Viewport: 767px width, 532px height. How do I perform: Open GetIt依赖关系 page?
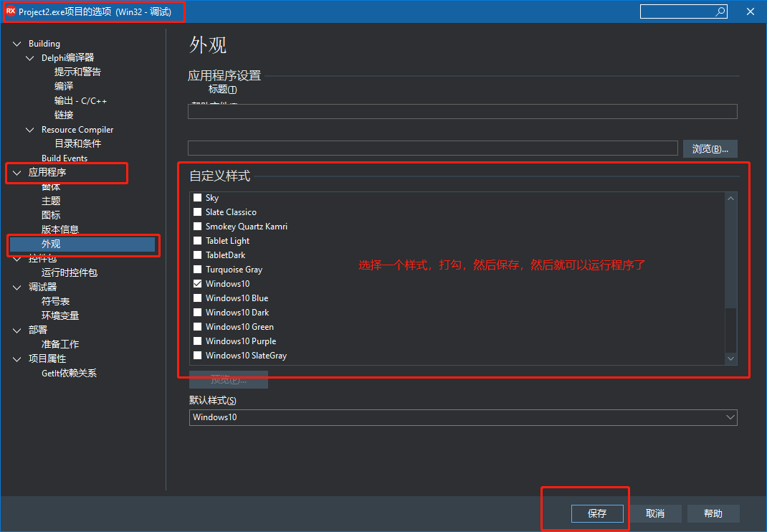coord(69,374)
